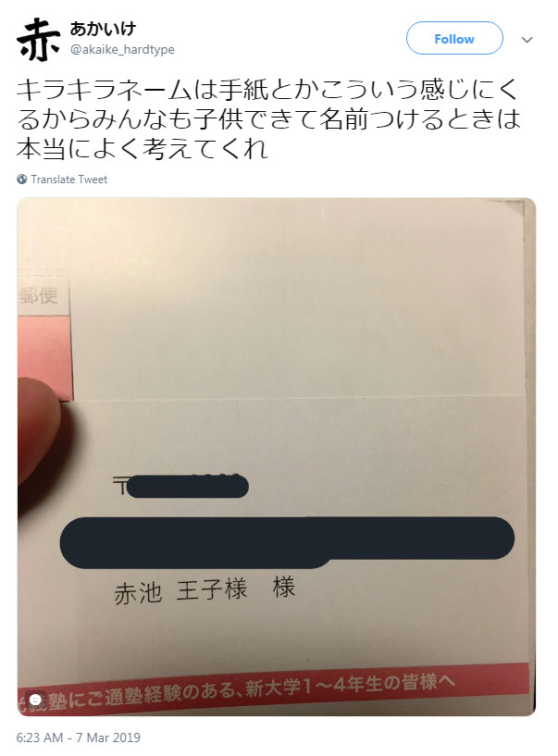This screenshot has width=558, height=756.
Task: Click the tweet text starting with キラキラネーム
Action: pyautogui.click(x=268, y=118)
